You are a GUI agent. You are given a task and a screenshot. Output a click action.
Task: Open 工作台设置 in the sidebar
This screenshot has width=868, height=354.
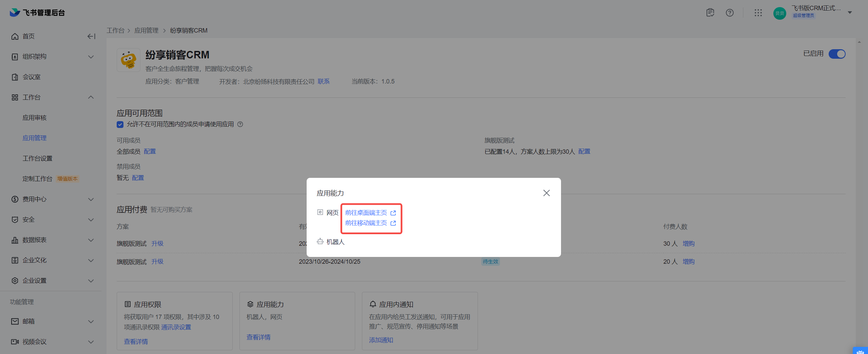(38, 159)
